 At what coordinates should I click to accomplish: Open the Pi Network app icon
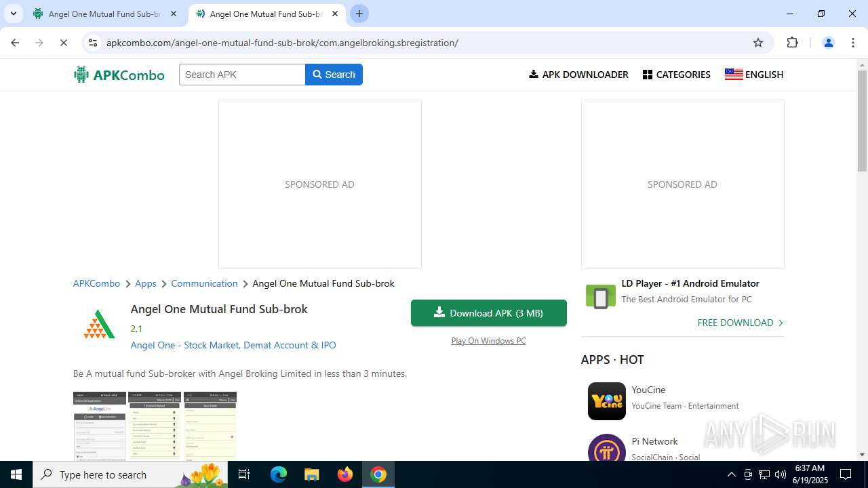(x=607, y=448)
